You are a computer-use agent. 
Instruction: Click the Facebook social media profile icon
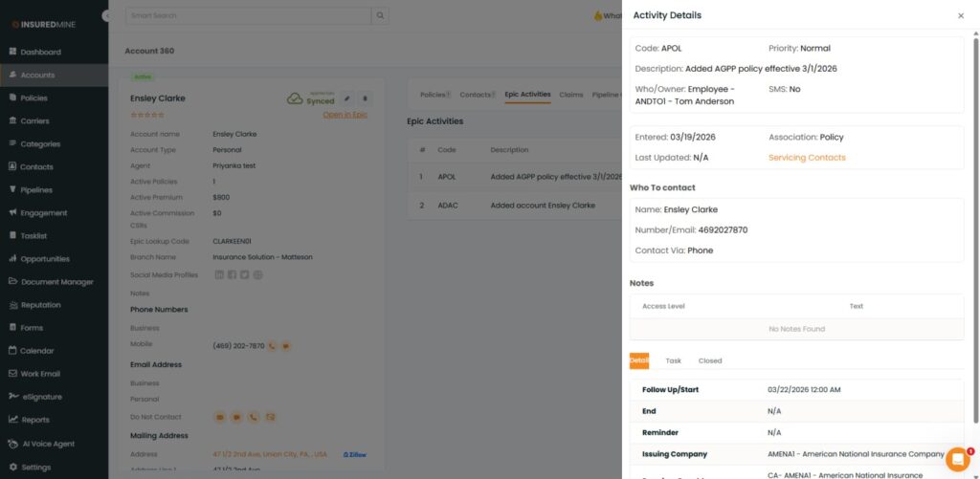(233, 274)
